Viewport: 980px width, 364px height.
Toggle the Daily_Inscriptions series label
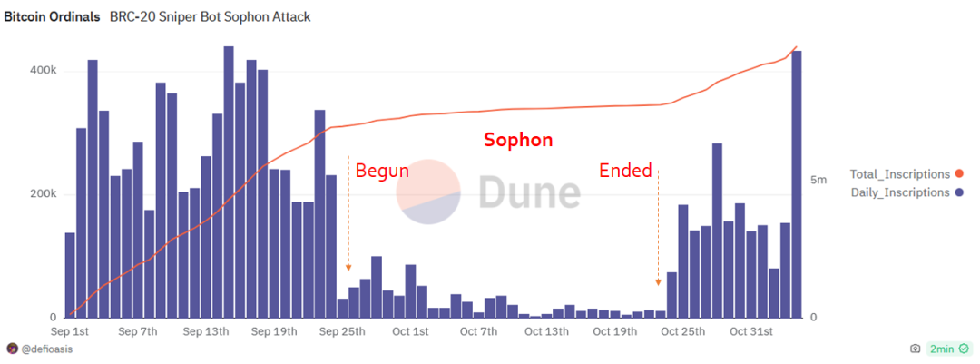899,192
